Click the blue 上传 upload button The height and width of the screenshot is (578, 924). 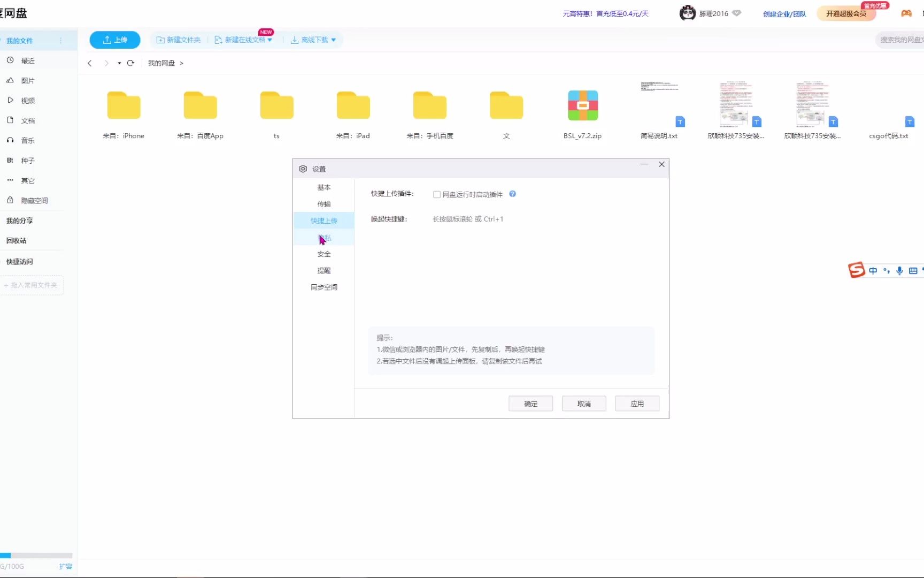(115, 40)
